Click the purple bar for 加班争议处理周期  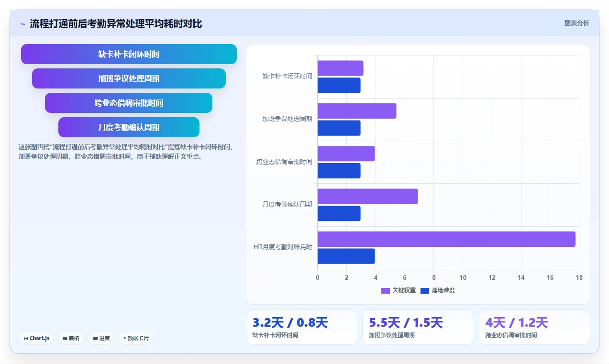point(357,111)
